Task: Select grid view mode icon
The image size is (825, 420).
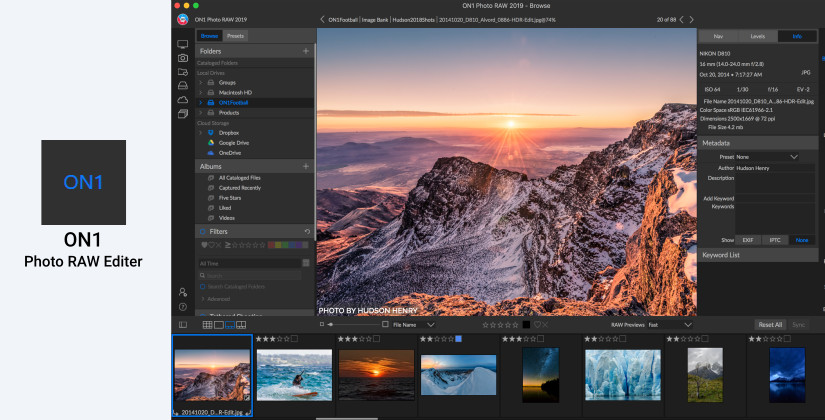Action: click(207, 325)
